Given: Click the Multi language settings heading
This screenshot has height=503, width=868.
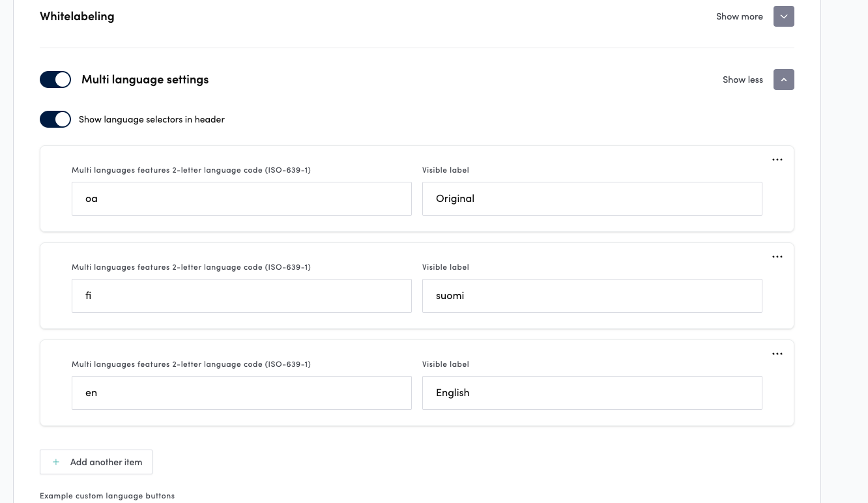Looking at the screenshot, I should [145, 79].
